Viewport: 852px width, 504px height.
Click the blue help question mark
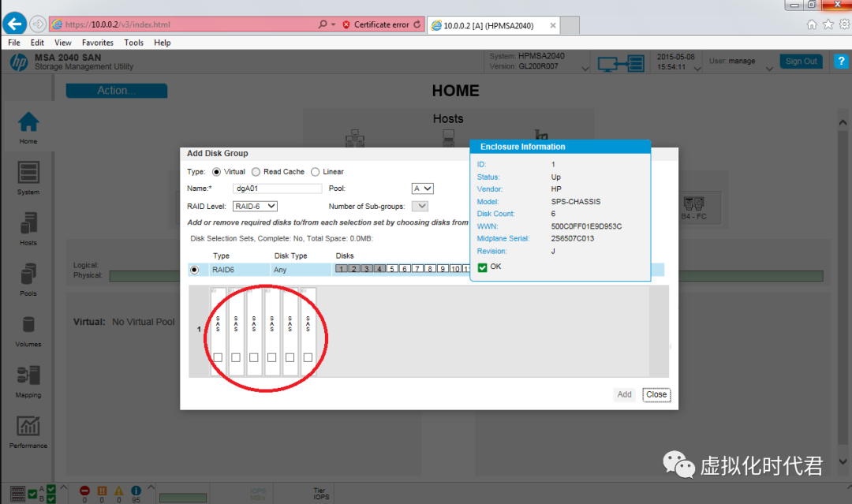point(841,61)
